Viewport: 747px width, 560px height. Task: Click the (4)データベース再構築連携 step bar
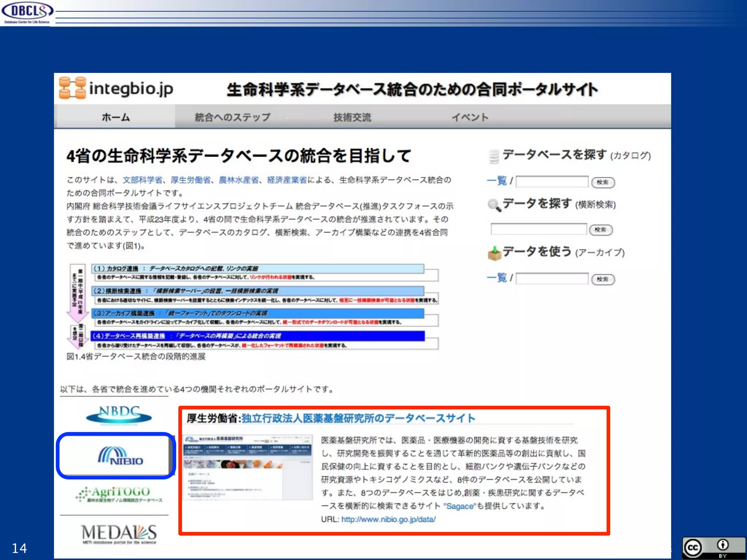pyautogui.click(x=258, y=336)
